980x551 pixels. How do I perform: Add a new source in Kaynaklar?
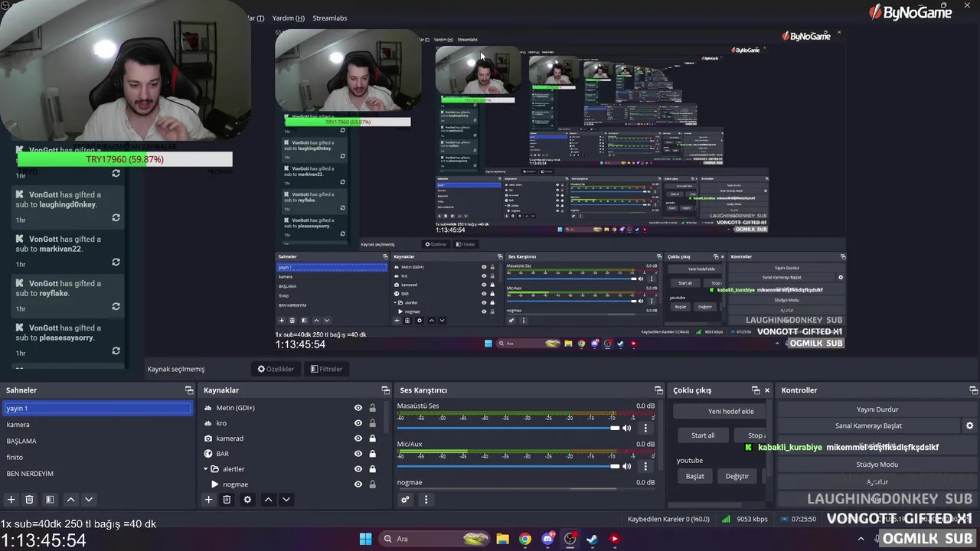(x=208, y=500)
